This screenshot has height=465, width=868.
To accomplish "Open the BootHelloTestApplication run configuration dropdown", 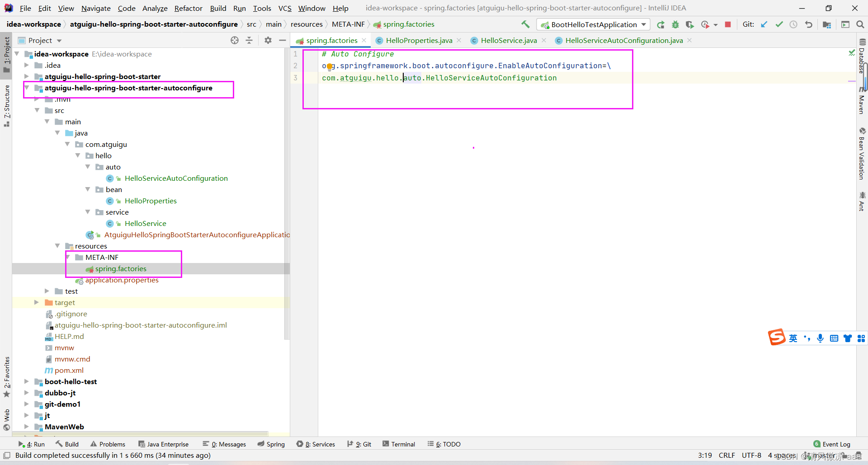I will pos(593,24).
